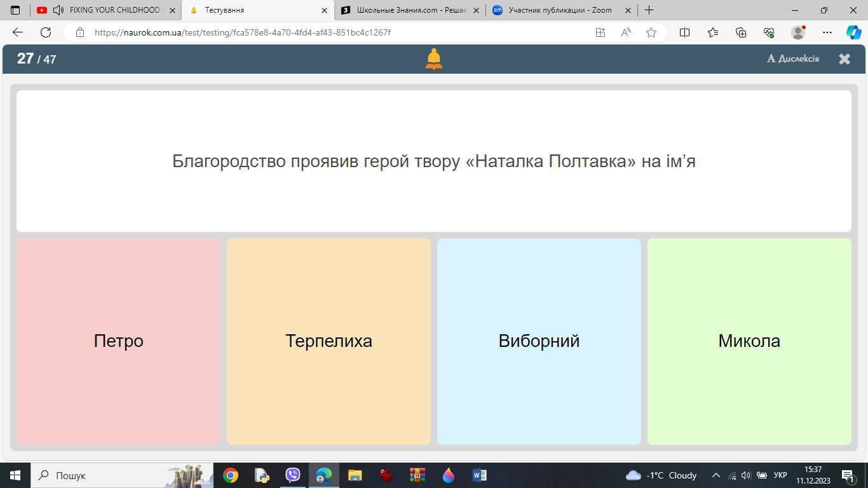Open the colorful droplet app on taskbar
The width and height of the screenshot is (868, 488).
pos(449,475)
